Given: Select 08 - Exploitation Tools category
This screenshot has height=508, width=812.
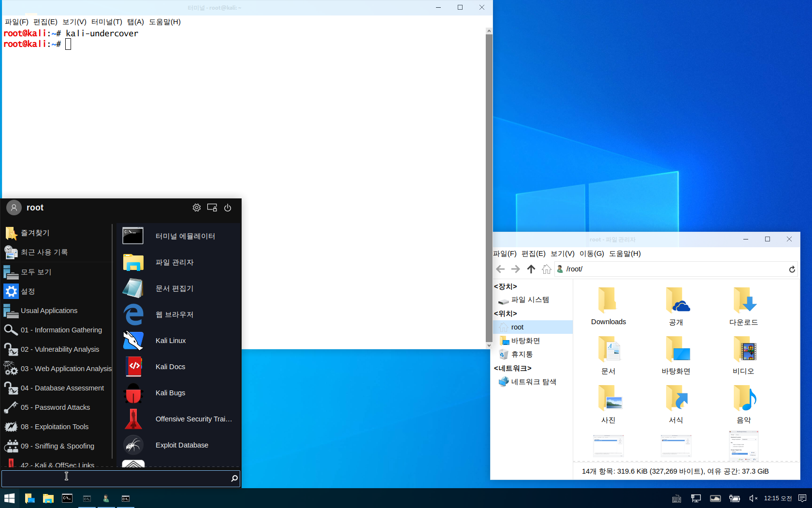Looking at the screenshot, I should (57, 427).
